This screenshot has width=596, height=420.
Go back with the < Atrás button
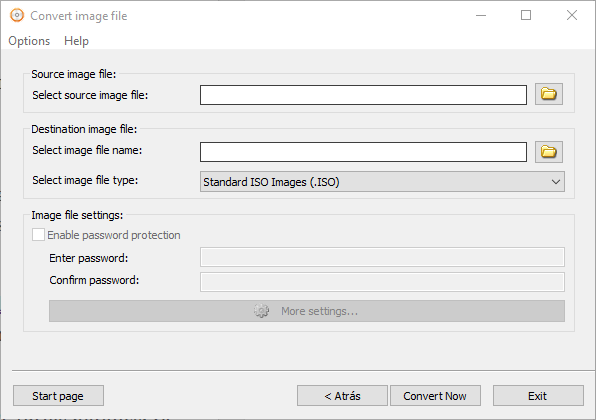tap(342, 396)
